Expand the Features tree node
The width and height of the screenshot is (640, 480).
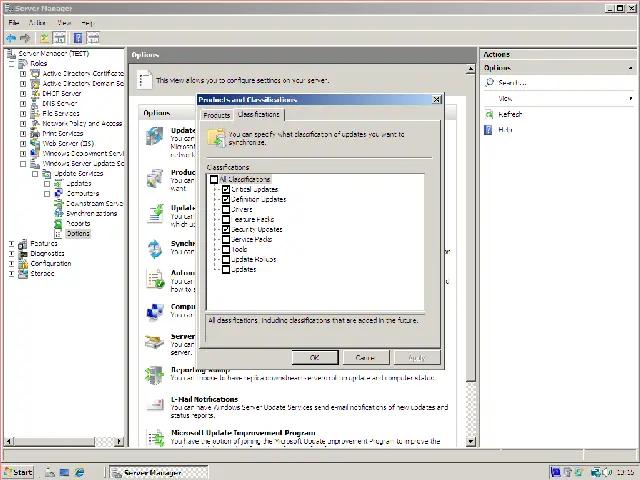(11, 244)
